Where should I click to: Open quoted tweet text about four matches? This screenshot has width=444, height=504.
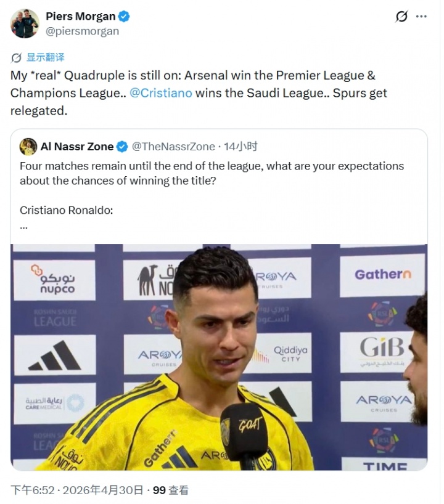click(212, 173)
